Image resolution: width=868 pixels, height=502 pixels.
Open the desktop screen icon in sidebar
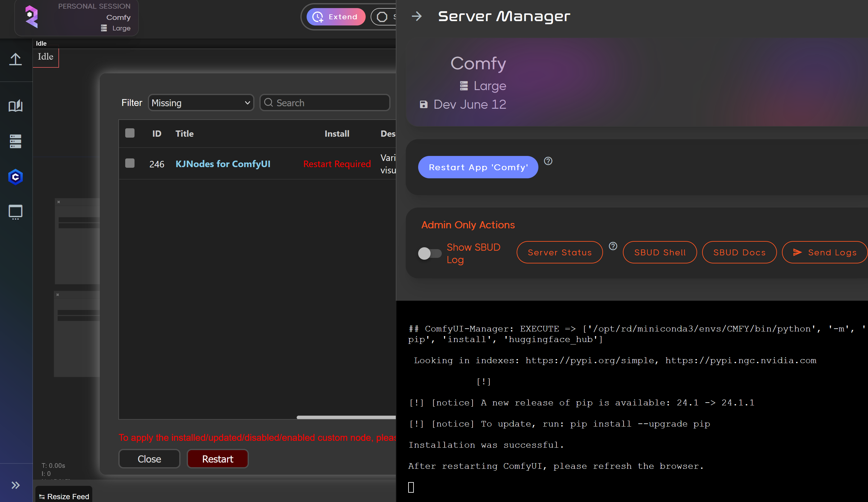[16, 212]
